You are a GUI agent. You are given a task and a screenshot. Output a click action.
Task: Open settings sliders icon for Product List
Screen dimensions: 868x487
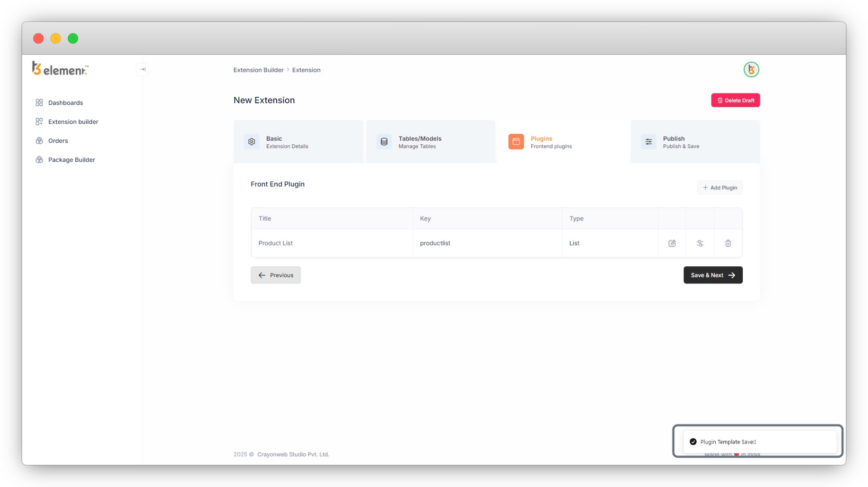click(700, 243)
